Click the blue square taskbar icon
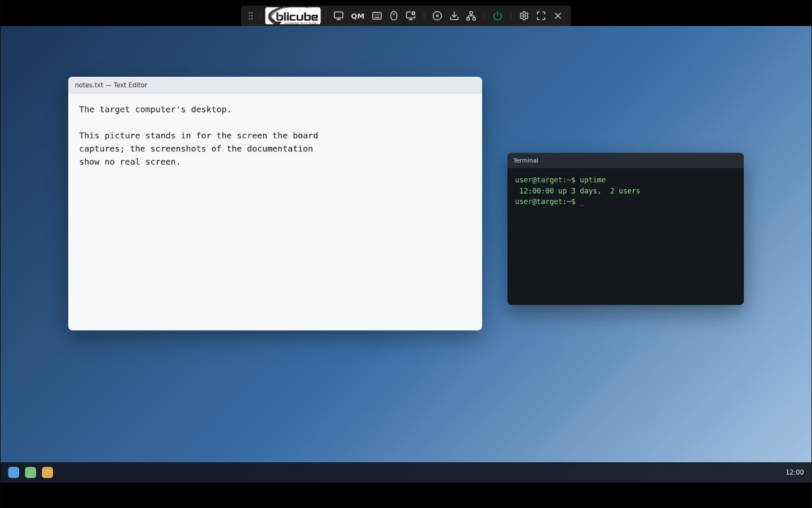The width and height of the screenshot is (812, 508). click(x=14, y=472)
